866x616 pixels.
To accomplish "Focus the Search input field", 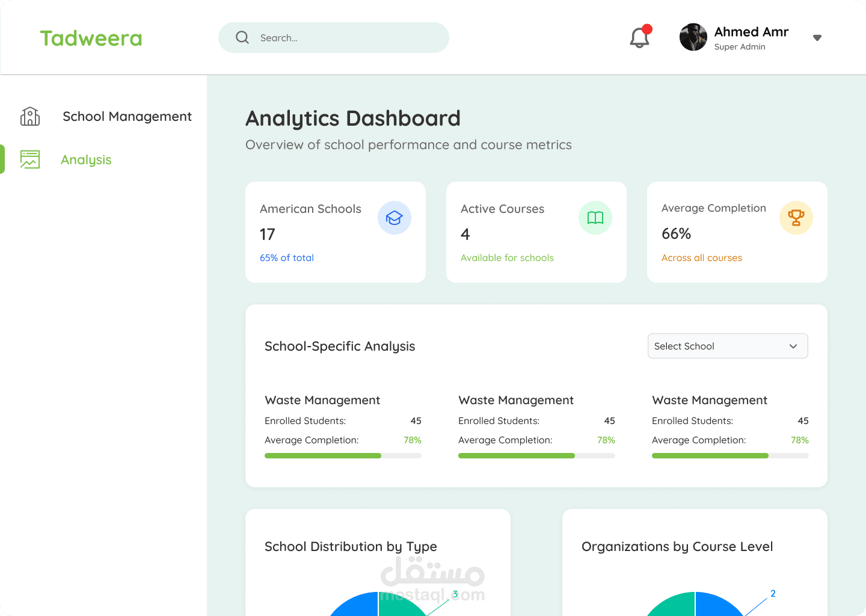I will point(334,37).
